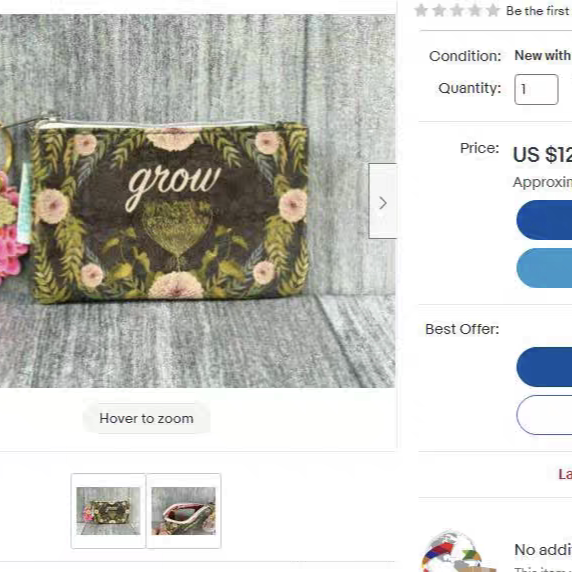This screenshot has height=572, width=572.
Task: Open the 'Be the first' review link
Action: click(538, 11)
